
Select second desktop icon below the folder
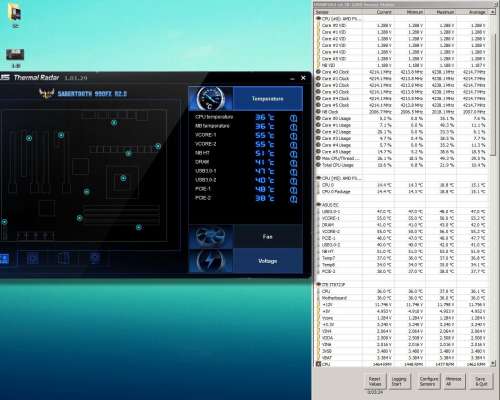pyautogui.click(x=15, y=55)
